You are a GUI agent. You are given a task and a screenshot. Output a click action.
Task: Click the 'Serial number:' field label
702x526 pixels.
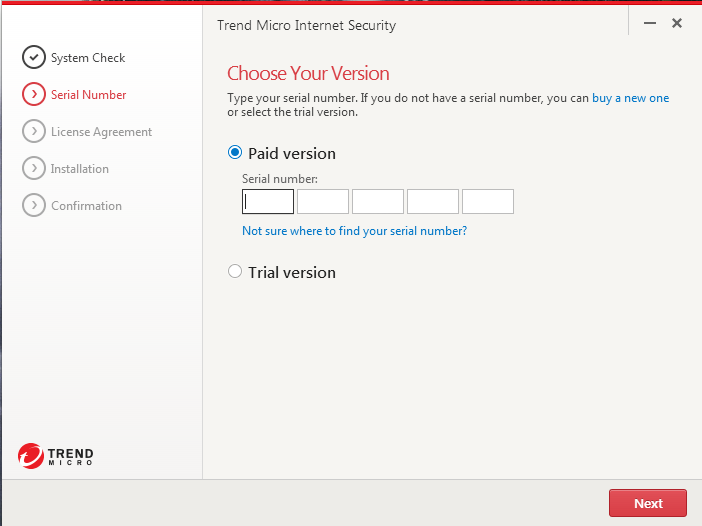(x=280, y=179)
